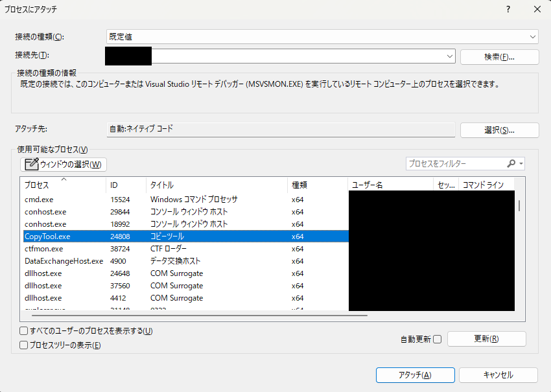
Task: Toggle the auto refresh checkbox
Action: 437,339
